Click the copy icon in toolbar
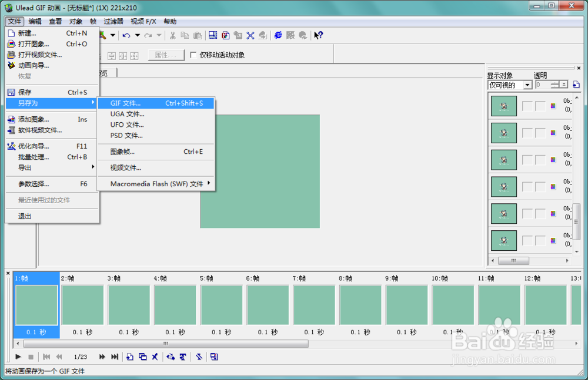The image size is (588, 380). 185,36
